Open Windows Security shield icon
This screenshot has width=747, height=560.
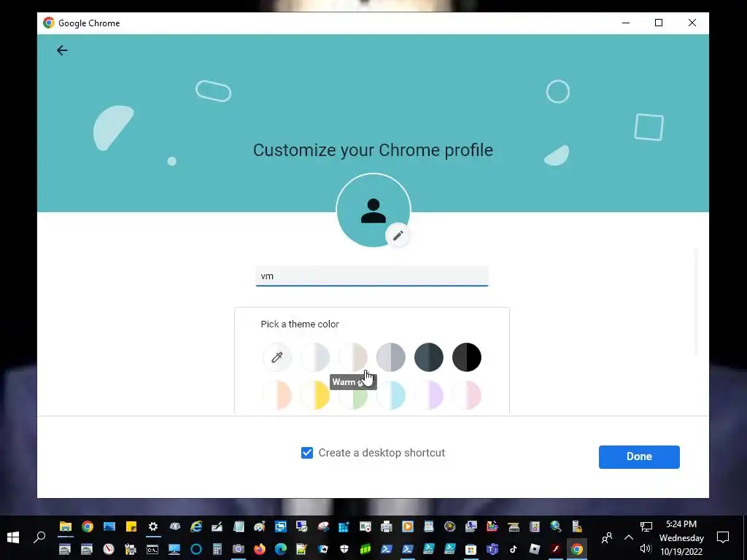tap(344, 550)
